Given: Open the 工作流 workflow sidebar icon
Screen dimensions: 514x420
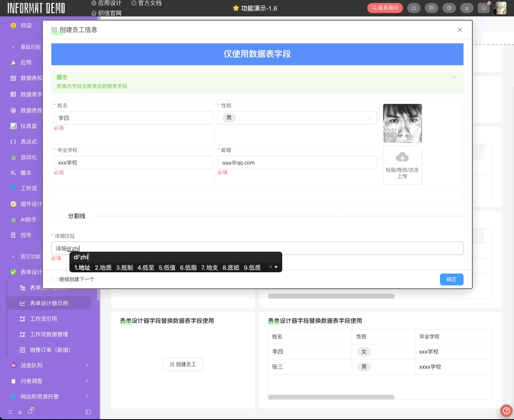Looking at the screenshot, I should (x=13, y=188).
